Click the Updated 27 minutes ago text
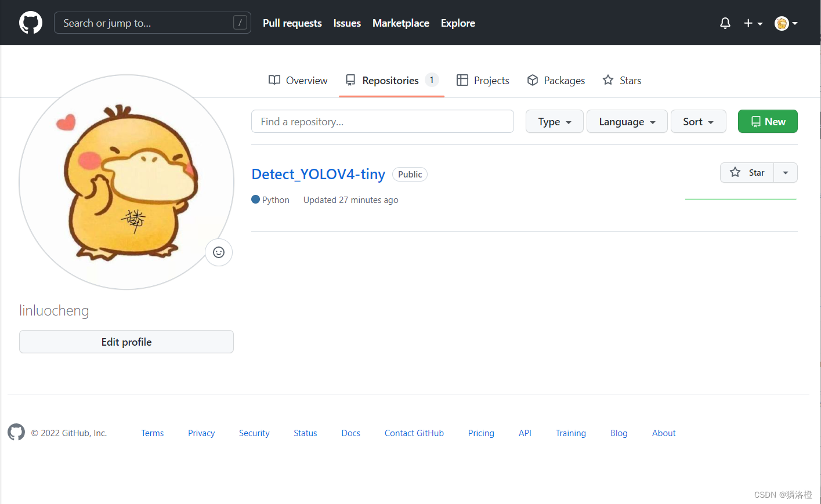This screenshot has width=821, height=504. pyautogui.click(x=351, y=200)
